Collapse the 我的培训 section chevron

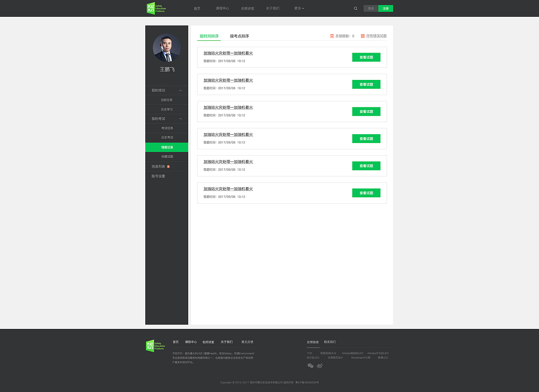click(x=180, y=90)
